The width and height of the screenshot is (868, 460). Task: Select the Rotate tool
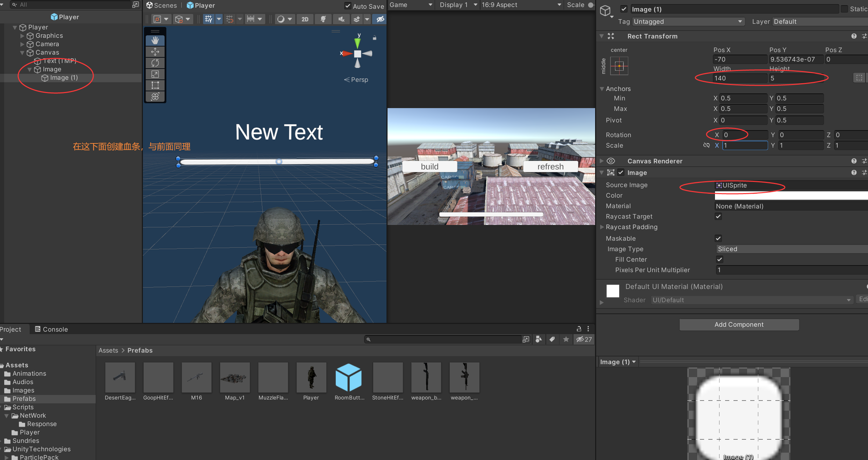click(155, 63)
